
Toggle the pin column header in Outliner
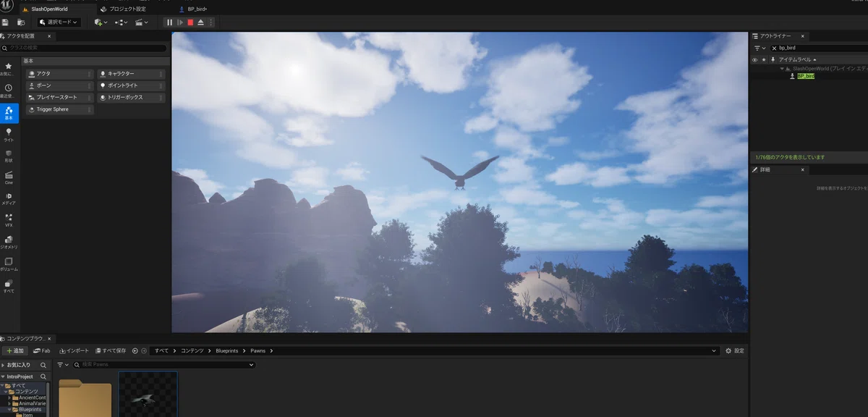tap(773, 59)
